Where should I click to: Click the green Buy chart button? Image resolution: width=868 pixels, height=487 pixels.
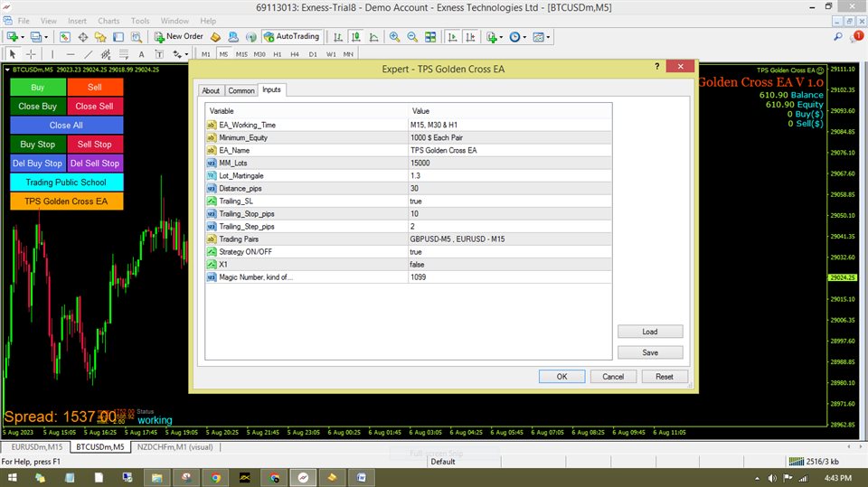click(38, 87)
